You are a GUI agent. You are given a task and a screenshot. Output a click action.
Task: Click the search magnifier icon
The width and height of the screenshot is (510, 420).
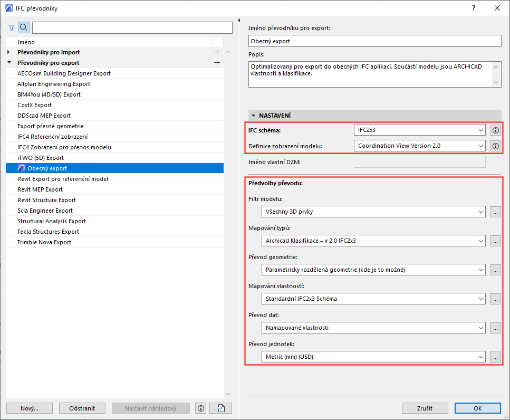coord(24,27)
